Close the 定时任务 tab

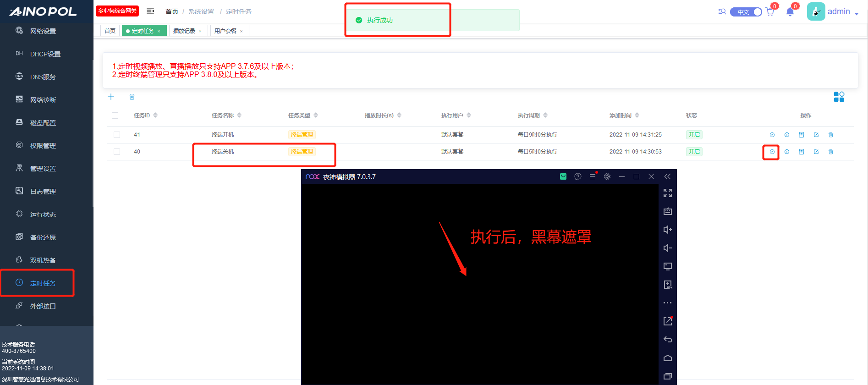[159, 31]
